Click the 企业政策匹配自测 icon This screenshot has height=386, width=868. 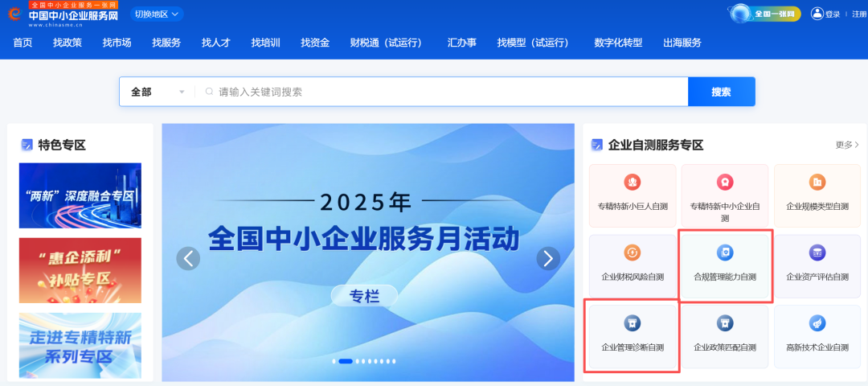click(725, 323)
